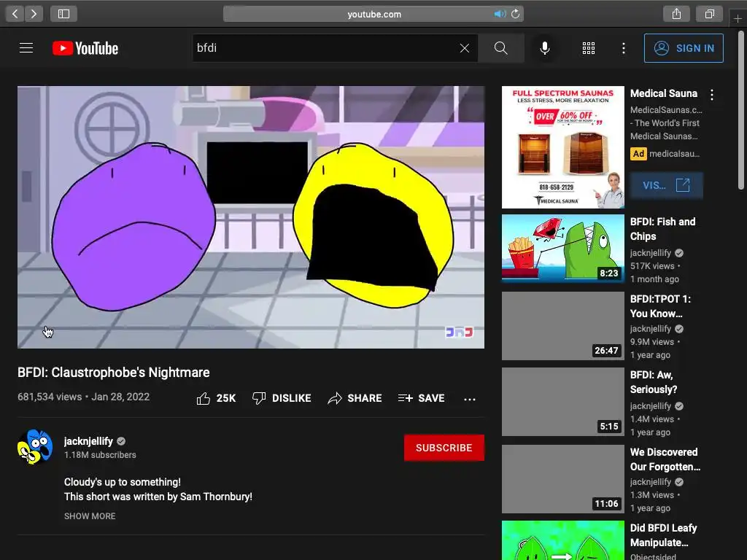Open the YouTube hamburger guide menu

[x=26, y=48]
